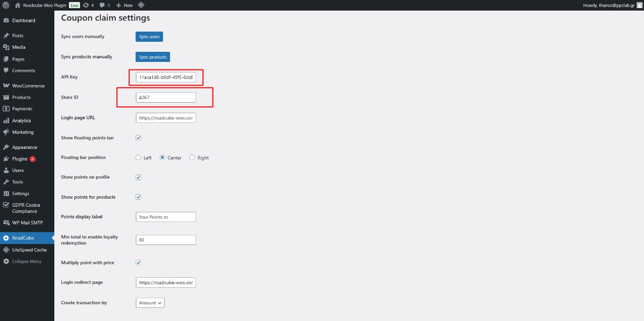Toggle Show points on profile checkbox
Image resolution: width=644 pixels, height=321 pixels.
(138, 178)
